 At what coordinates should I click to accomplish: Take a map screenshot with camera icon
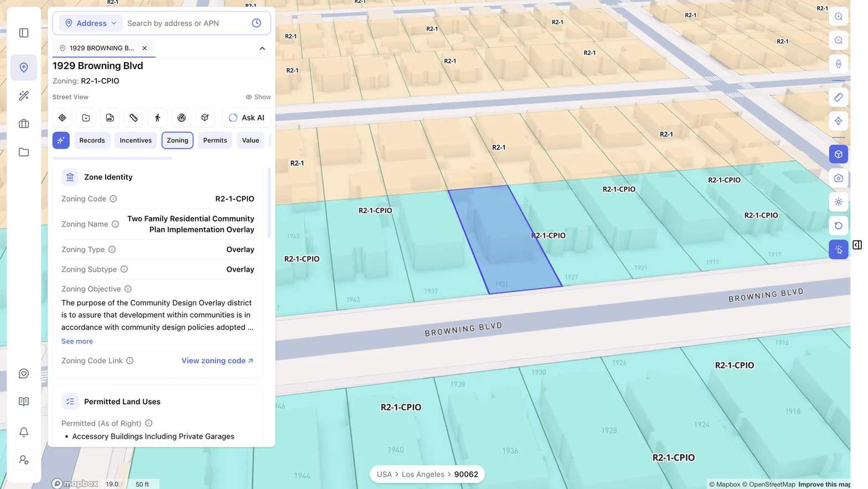(839, 178)
